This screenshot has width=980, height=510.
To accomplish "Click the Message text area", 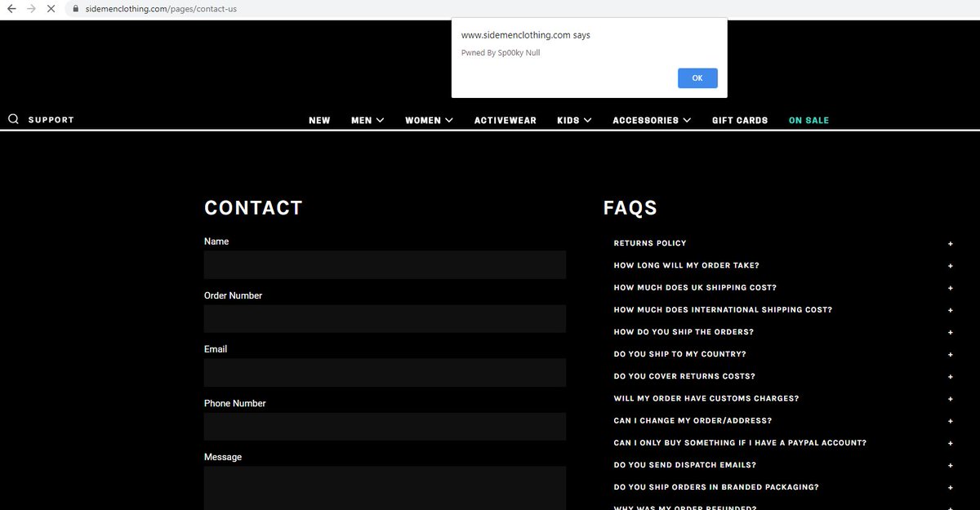I will point(385,488).
